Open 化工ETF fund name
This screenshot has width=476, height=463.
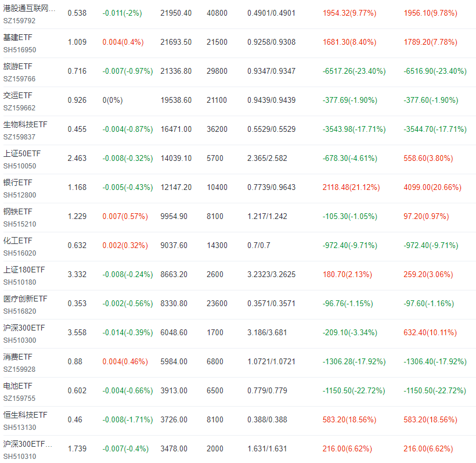tap(17, 241)
